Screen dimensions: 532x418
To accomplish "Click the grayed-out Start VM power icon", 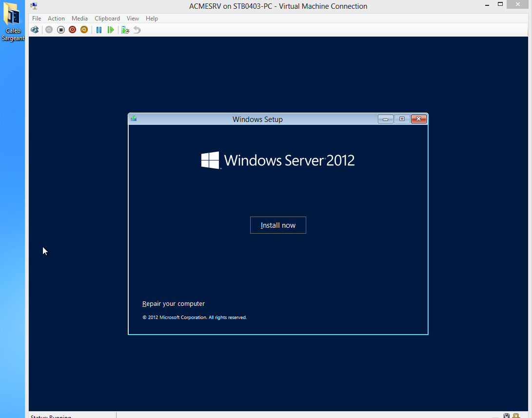I will coord(49,30).
